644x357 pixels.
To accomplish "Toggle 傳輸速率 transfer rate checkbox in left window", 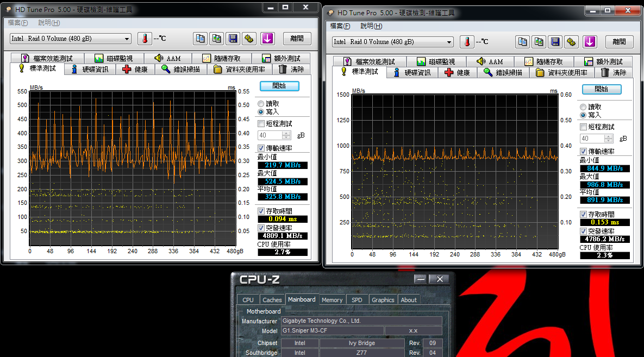I will (x=261, y=148).
